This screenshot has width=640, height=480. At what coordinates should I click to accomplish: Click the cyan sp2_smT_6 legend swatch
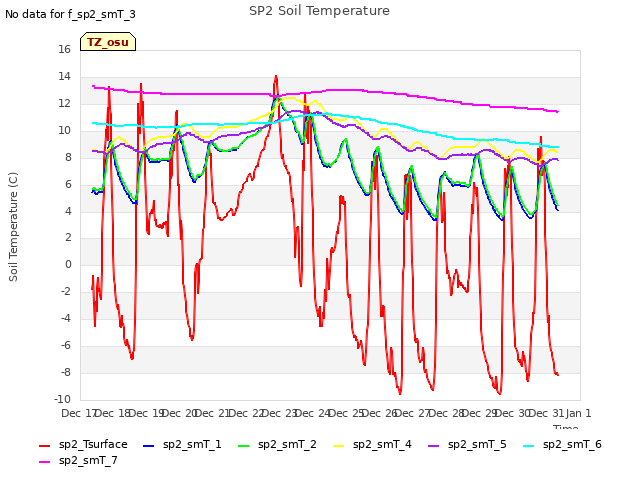tap(529, 446)
